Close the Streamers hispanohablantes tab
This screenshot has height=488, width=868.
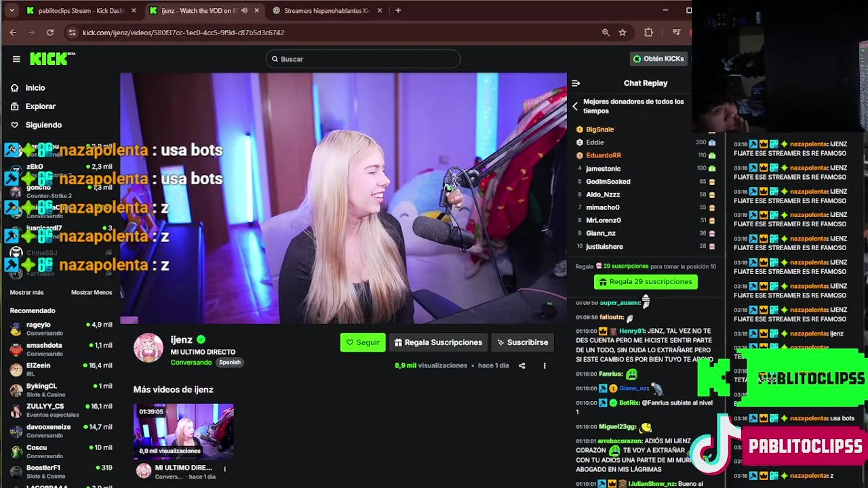pyautogui.click(x=380, y=10)
